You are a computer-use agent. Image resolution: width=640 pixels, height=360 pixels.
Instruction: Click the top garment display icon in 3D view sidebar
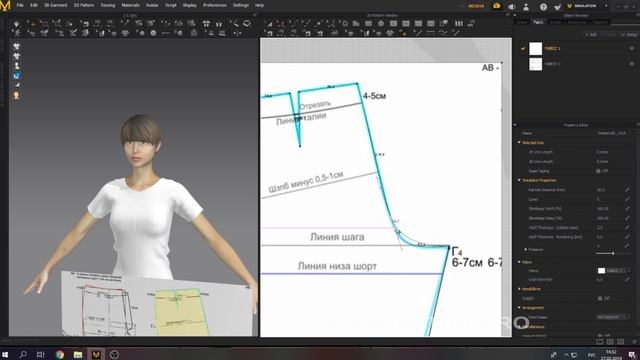16,47
